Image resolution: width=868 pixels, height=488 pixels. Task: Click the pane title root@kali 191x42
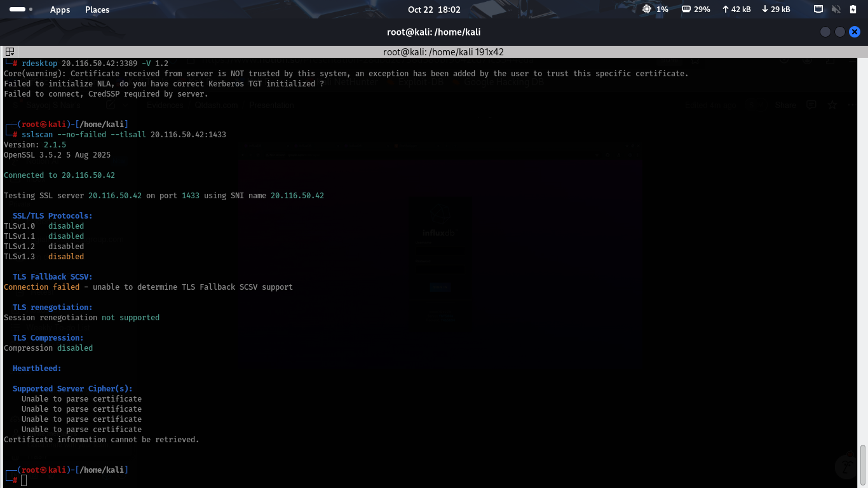point(444,52)
